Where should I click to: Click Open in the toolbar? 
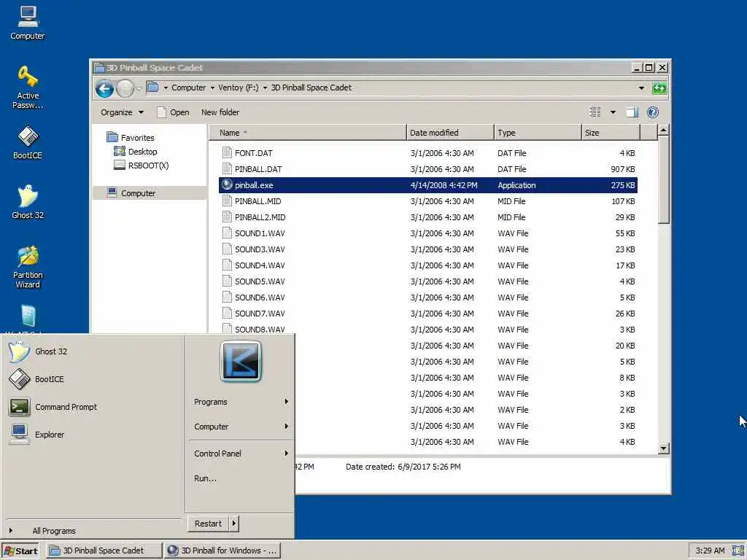tap(174, 112)
